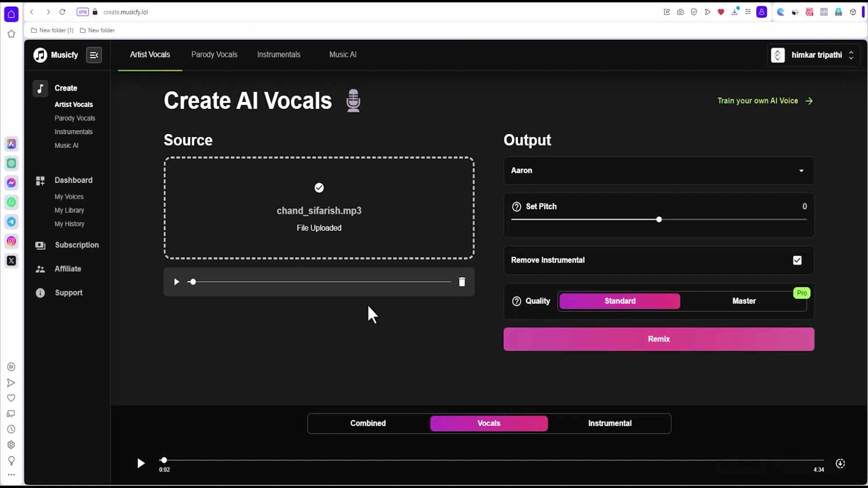The width and height of the screenshot is (868, 488).
Task: Click the Dashboard grid icon
Action: click(40, 181)
